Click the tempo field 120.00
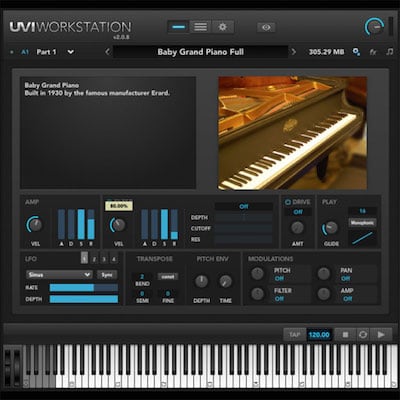 coord(319,334)
